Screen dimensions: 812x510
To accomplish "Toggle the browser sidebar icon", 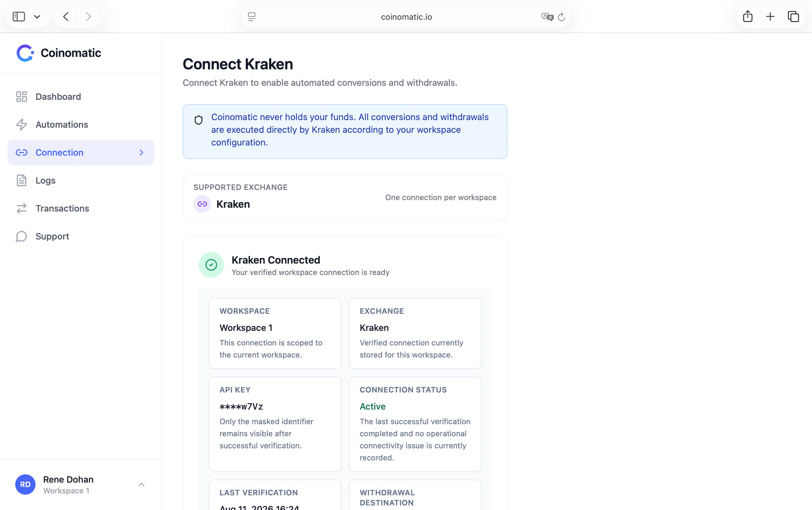I will click(19, 17).
